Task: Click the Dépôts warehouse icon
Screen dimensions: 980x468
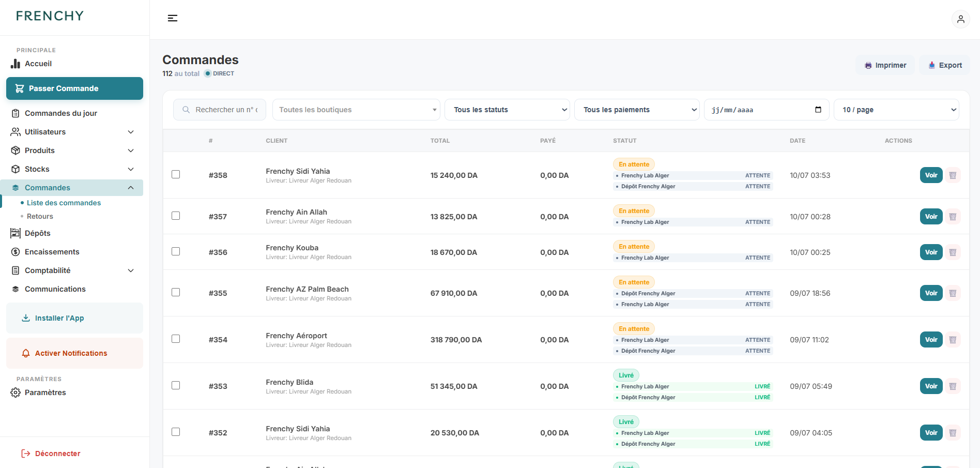Action: click(16, 233)
